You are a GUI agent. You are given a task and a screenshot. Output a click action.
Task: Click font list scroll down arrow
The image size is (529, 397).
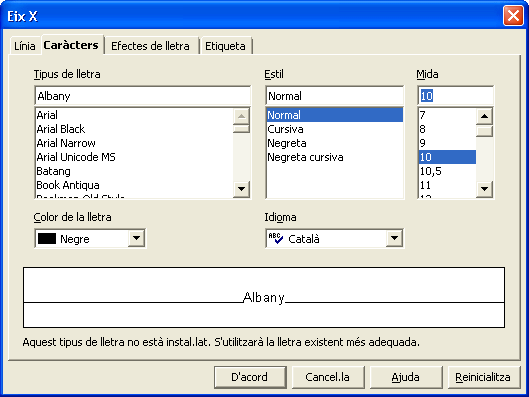241,189
